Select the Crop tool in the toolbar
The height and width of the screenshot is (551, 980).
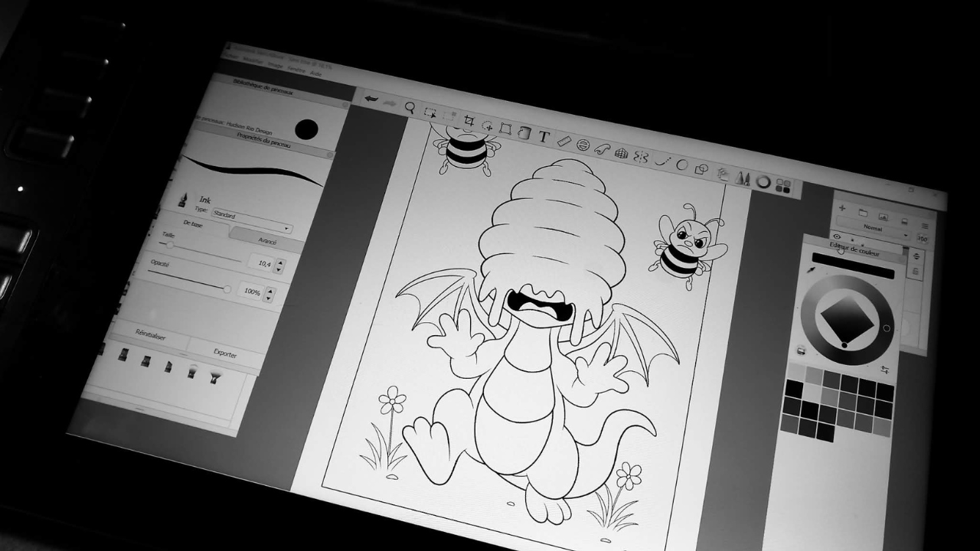coord(469,121)
